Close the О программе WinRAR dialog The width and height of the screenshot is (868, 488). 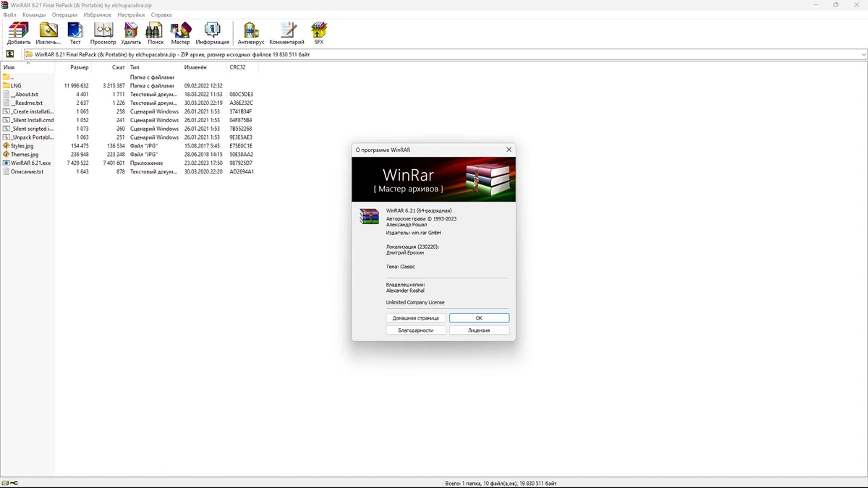pos(509,150)
